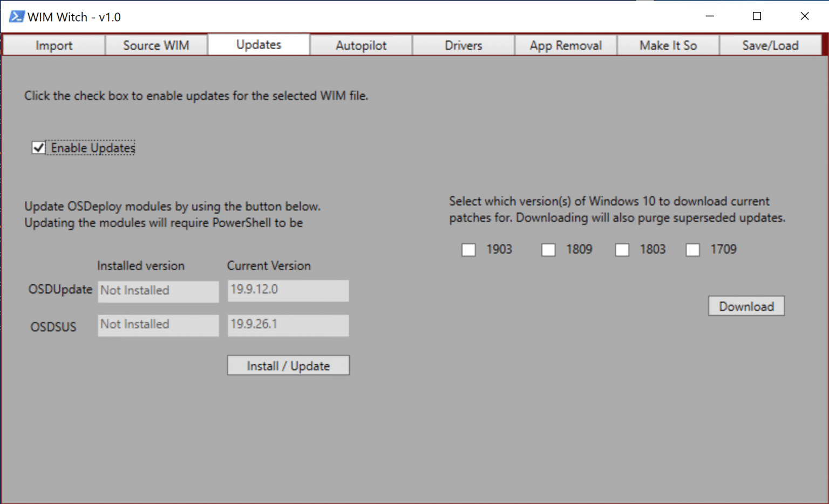This screenshot has width=829, height=504.
Task: Open the Make It So tab
Action: (668, 45)
